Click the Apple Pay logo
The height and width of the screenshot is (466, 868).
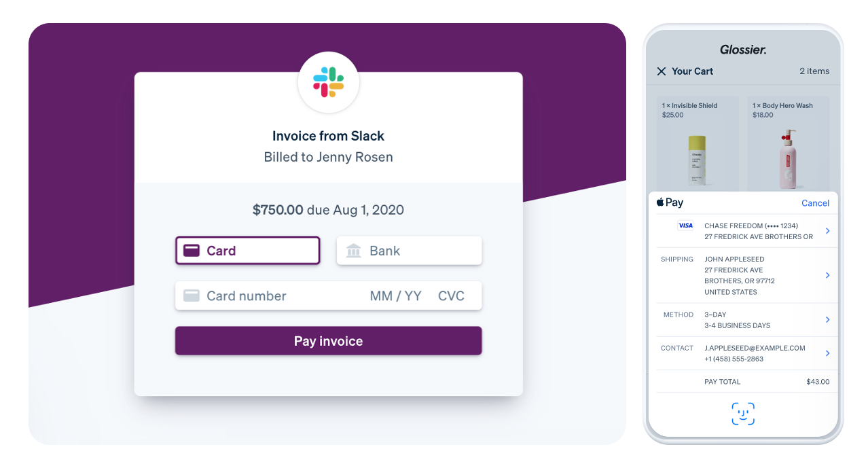[670, 202]
